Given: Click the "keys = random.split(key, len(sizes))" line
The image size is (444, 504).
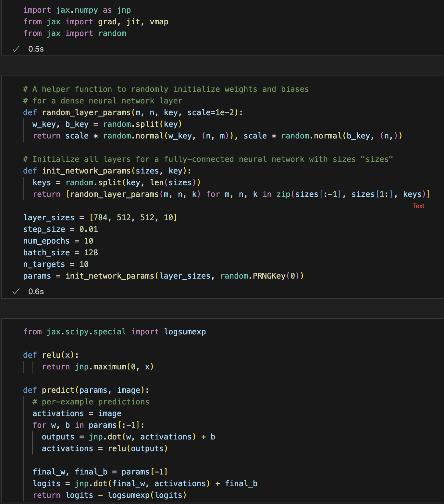Looking at the screenshot, I should (117, 183).
